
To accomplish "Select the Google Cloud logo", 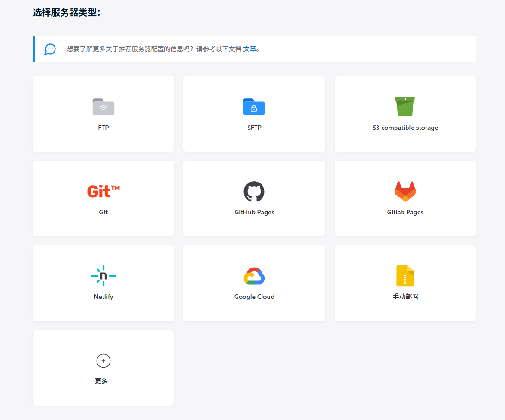I will (x=254, y=276).
